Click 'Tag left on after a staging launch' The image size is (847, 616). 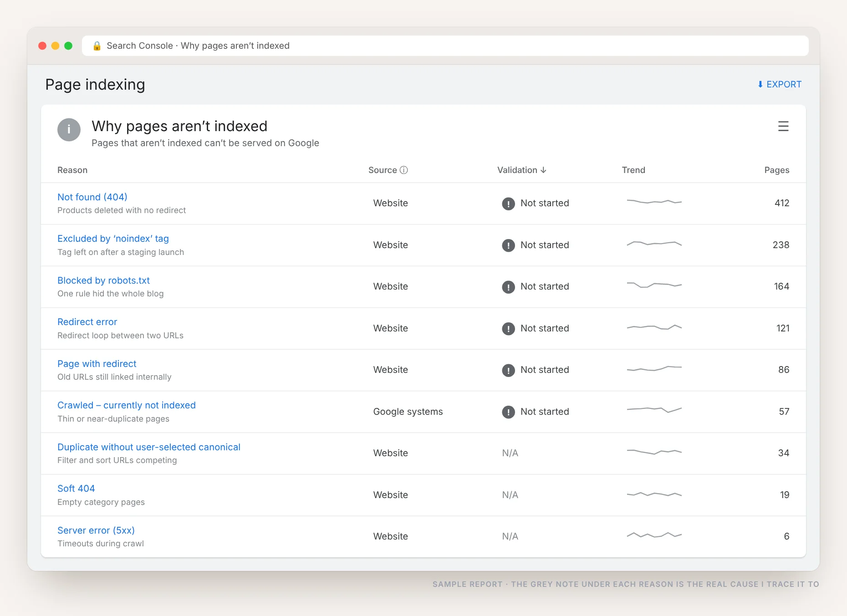[x=121, y=252]
